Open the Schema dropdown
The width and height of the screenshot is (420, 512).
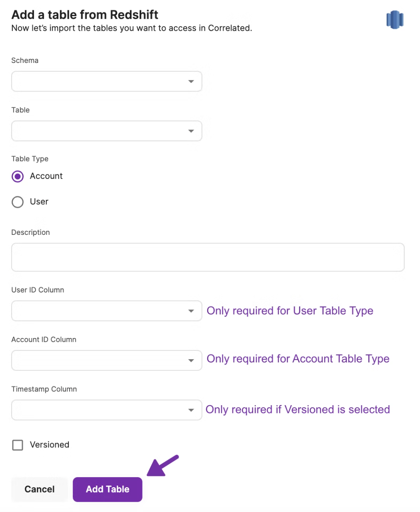tap(106, 81)
